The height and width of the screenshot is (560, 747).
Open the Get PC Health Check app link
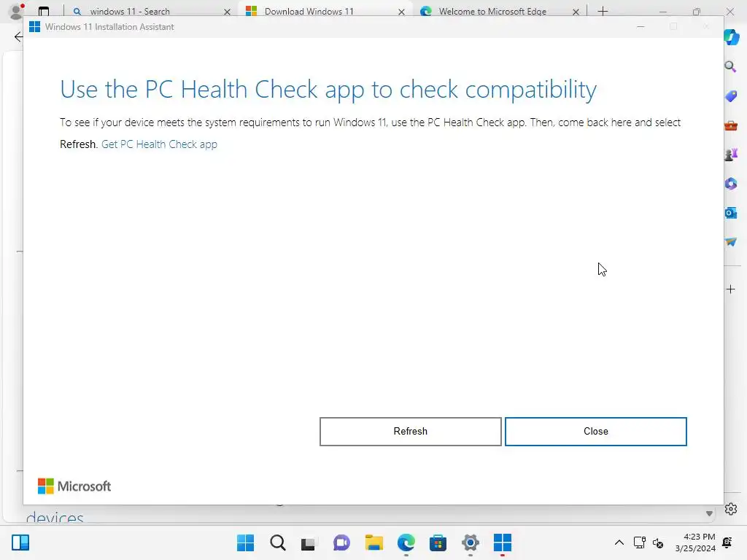pyautogui.click(x=159, y=144)
